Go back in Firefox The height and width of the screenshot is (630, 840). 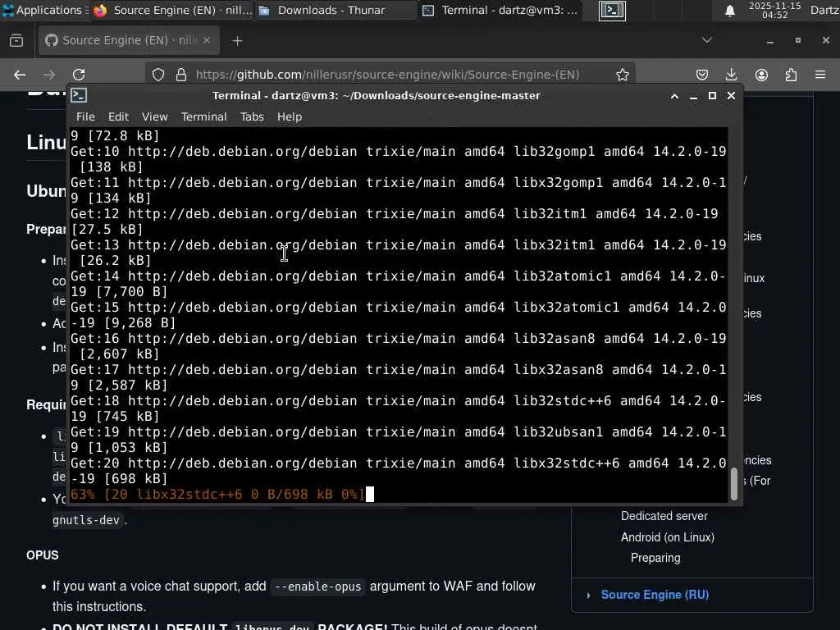(20, 75)
